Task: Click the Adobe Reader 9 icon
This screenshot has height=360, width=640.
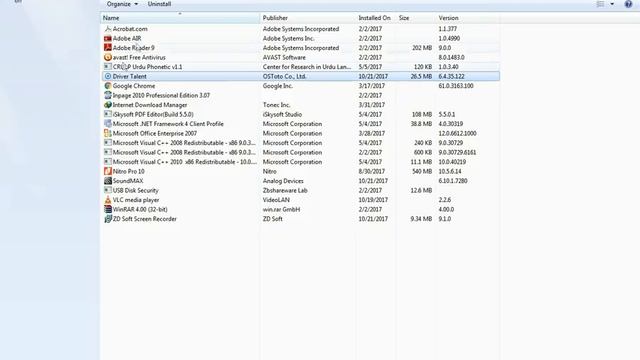Action: [108, 48]
